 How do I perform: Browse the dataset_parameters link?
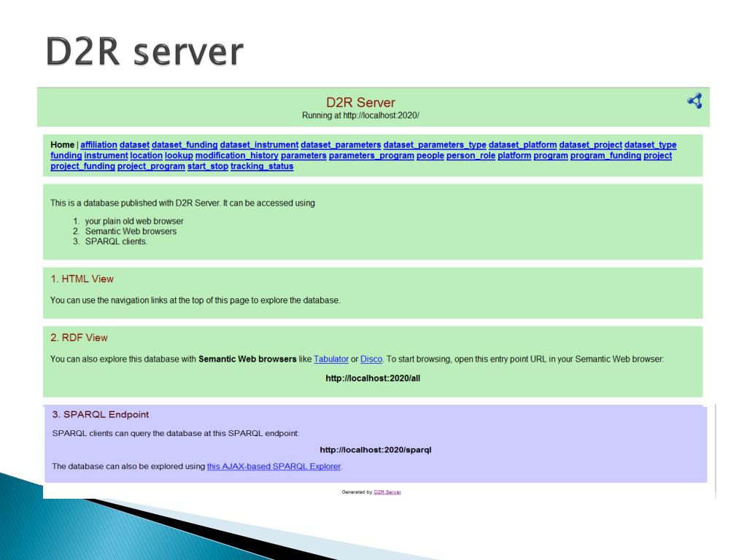(341, 145)
